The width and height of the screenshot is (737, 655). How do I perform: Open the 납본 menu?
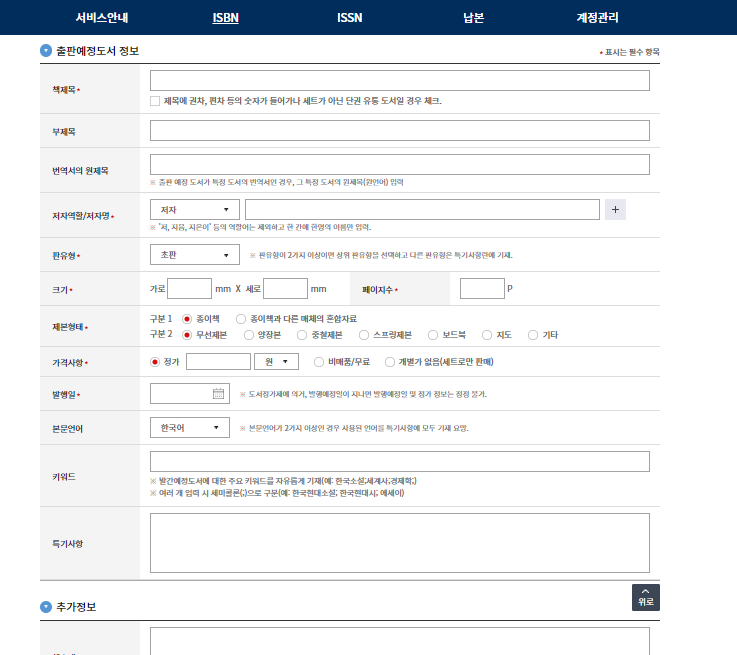click(473, 18)
